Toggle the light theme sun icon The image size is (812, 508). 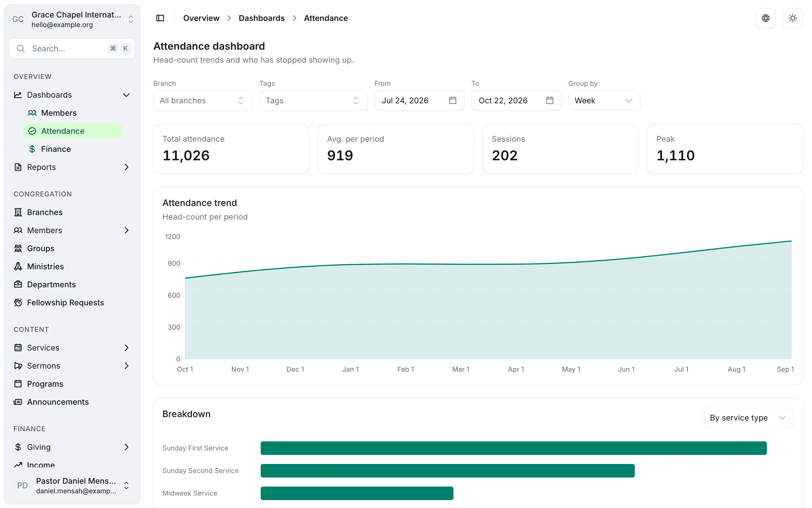tap(793, 18)
